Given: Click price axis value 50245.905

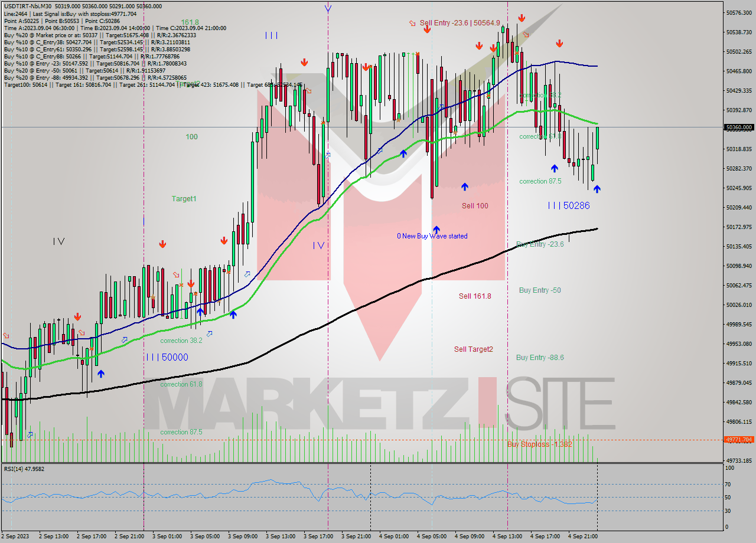Looking at the screenshot, I should [x=739, y=188].
